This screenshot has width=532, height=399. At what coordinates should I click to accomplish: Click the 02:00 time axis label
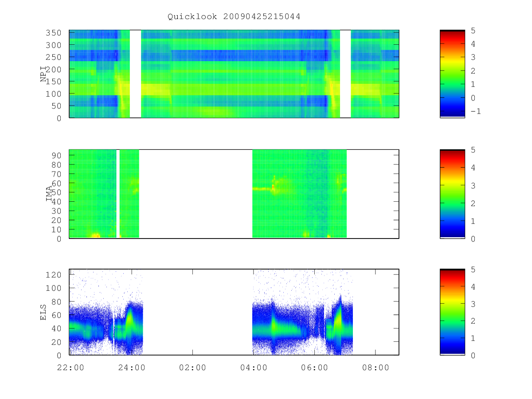[193, 368]
